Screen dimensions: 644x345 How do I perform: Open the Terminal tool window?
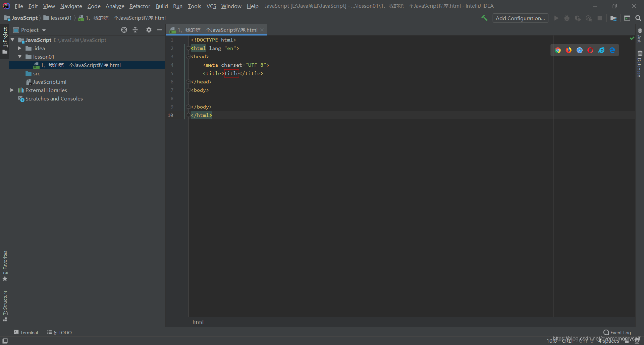(26, 332)
